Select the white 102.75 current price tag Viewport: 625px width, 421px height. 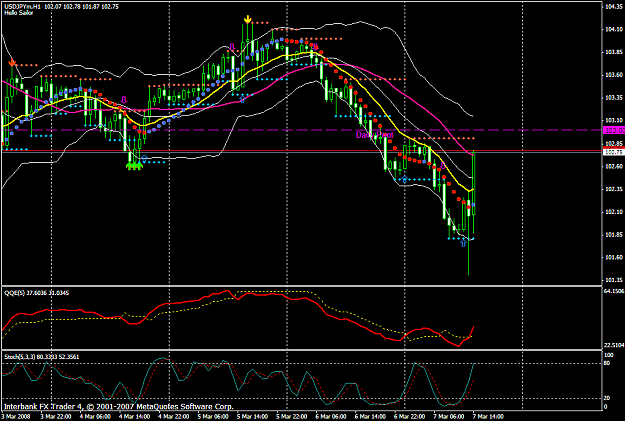[x=614, y=152]
